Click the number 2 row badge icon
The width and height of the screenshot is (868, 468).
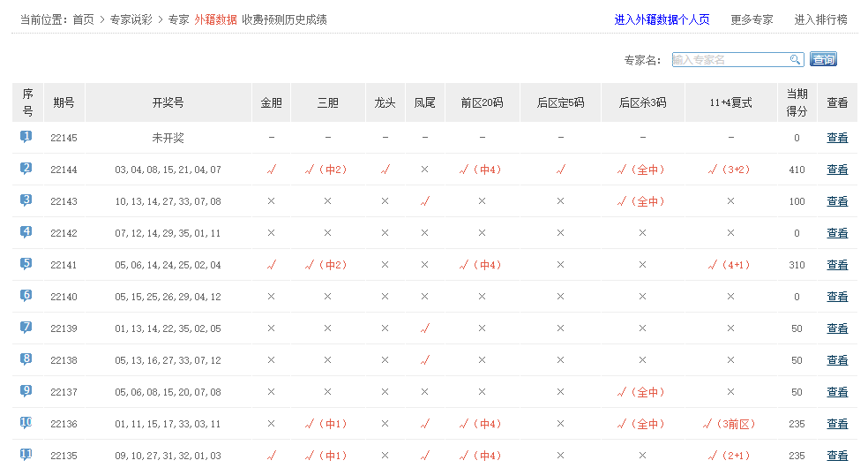[26, 169]
